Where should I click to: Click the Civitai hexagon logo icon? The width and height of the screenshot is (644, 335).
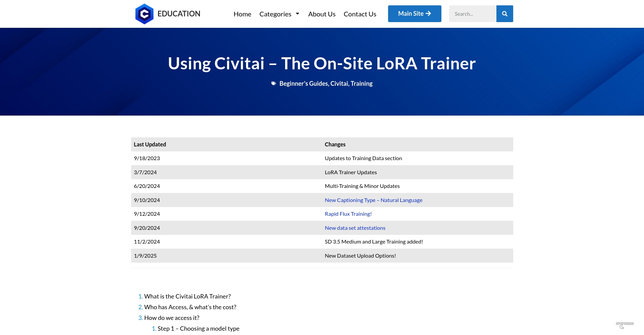tap(144, 14)
